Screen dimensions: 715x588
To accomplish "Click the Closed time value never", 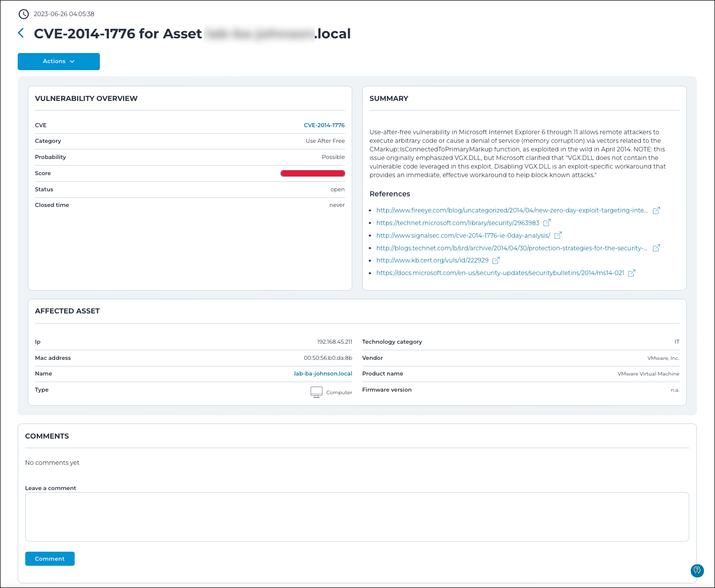I will click(x=337, y=205).
